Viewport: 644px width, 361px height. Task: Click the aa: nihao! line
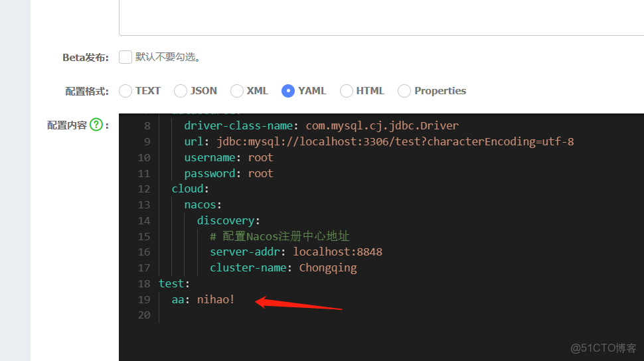pyautogui.click(x=203, y=300)
